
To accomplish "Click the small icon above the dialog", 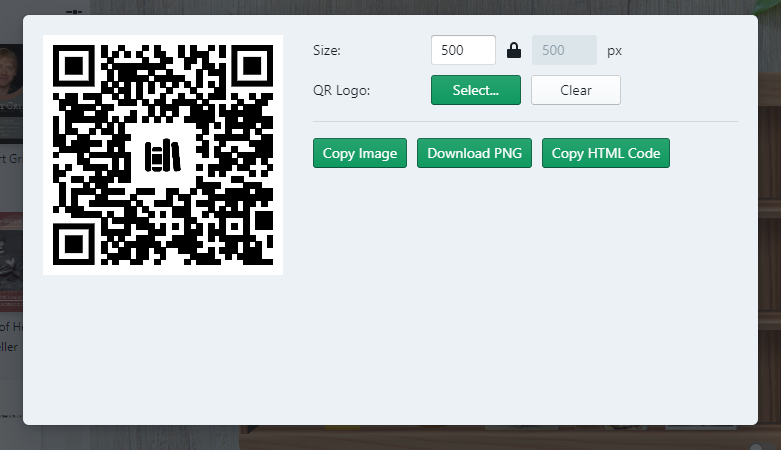I will 73,10.
